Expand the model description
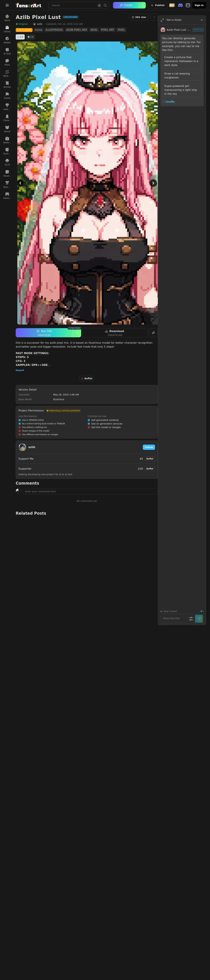This screenshot has height=980, width=210. [20, 370]
